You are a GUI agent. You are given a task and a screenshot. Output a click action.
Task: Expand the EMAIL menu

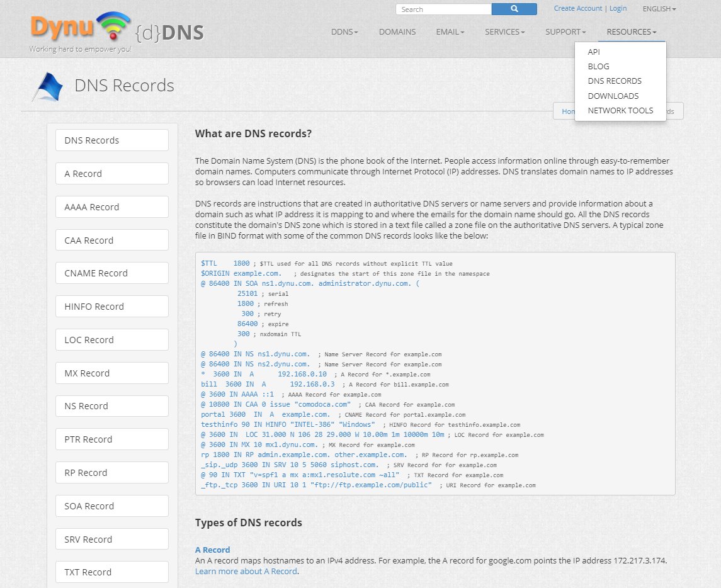(450, 31)
